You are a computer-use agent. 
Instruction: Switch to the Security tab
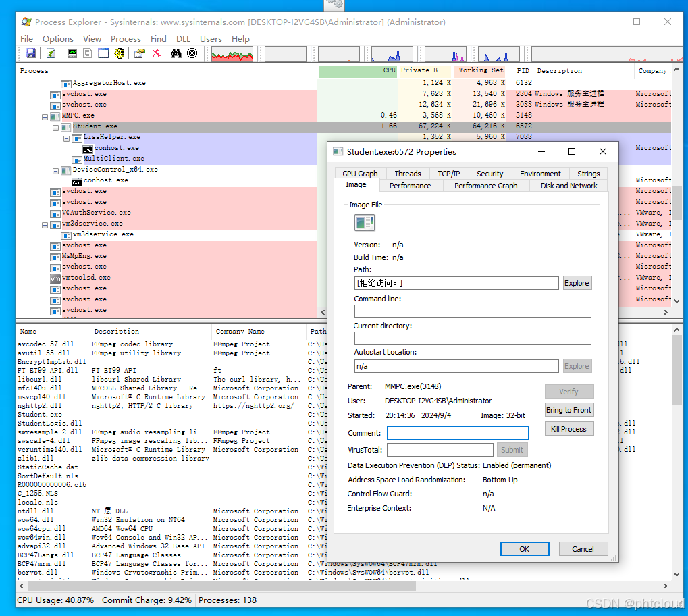pos(489,174)
